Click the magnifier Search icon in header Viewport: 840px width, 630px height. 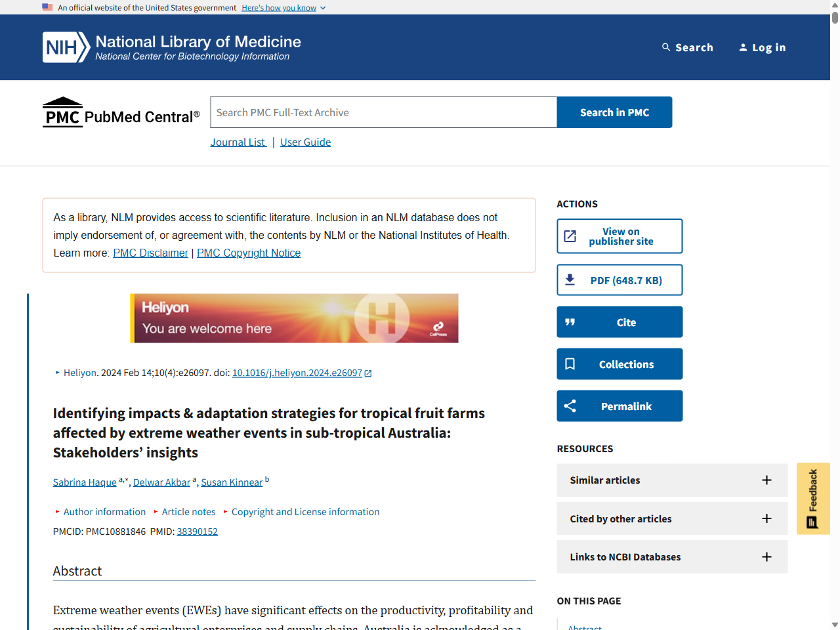(x=666, y=47)
